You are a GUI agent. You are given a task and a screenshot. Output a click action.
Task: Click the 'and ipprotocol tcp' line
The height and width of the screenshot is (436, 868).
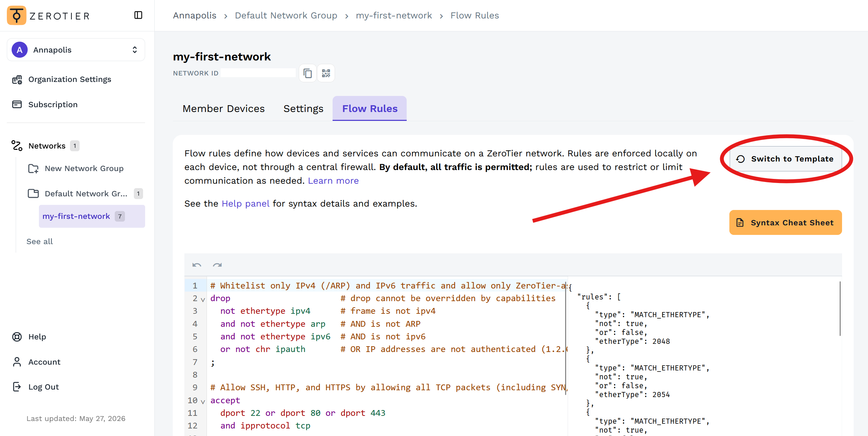265,425
